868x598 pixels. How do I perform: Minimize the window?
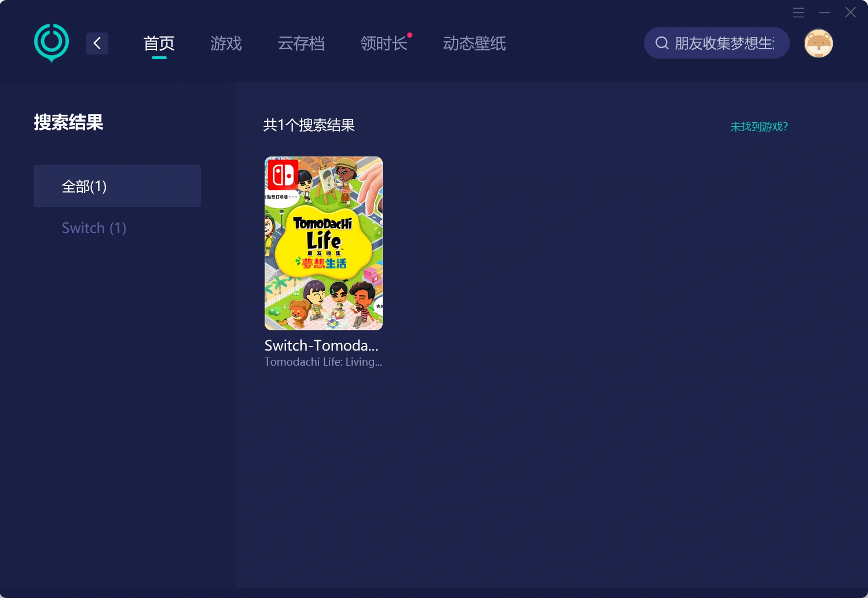pos(825,12)
